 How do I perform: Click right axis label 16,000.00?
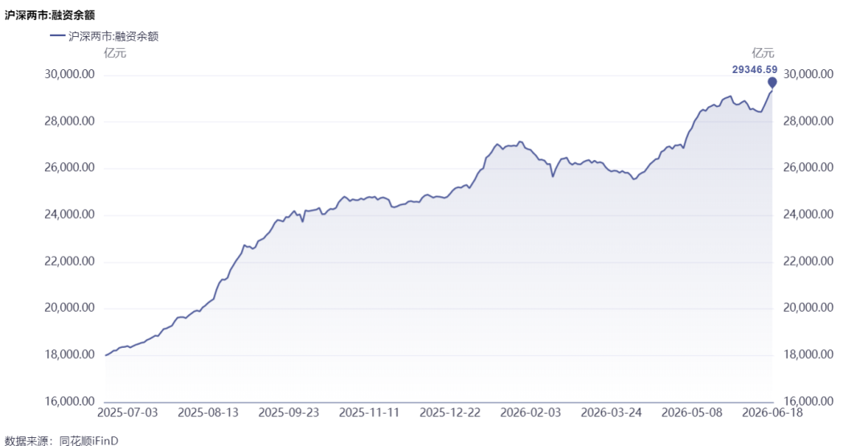[x=809, y=401]
